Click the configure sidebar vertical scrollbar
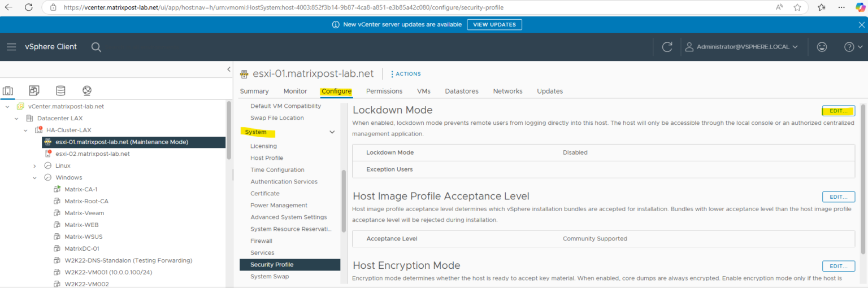Viewport: 868px width, 288px height. (x=344, y=200)
